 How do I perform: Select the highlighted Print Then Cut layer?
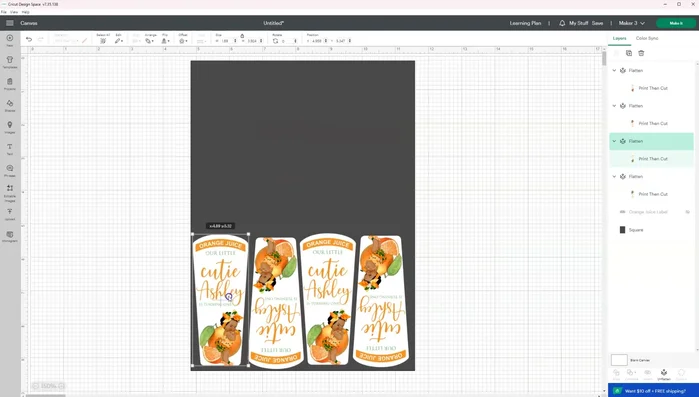(651, 159)
